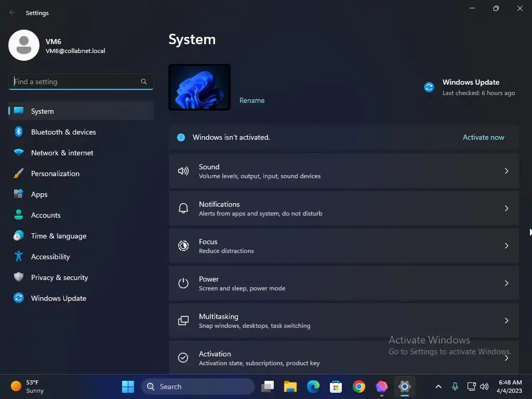Switch to the Accounts category

(x=81, y=215)
